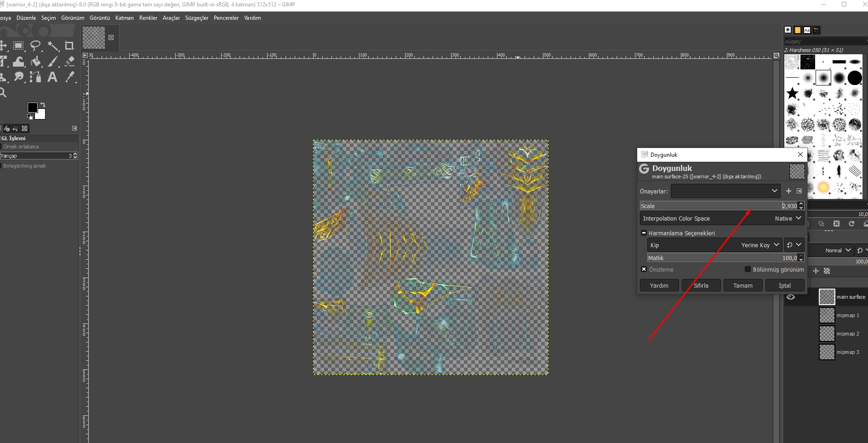Select the Warp Transform tool
This screenshot has width=868, height=443.
point(18,61)
